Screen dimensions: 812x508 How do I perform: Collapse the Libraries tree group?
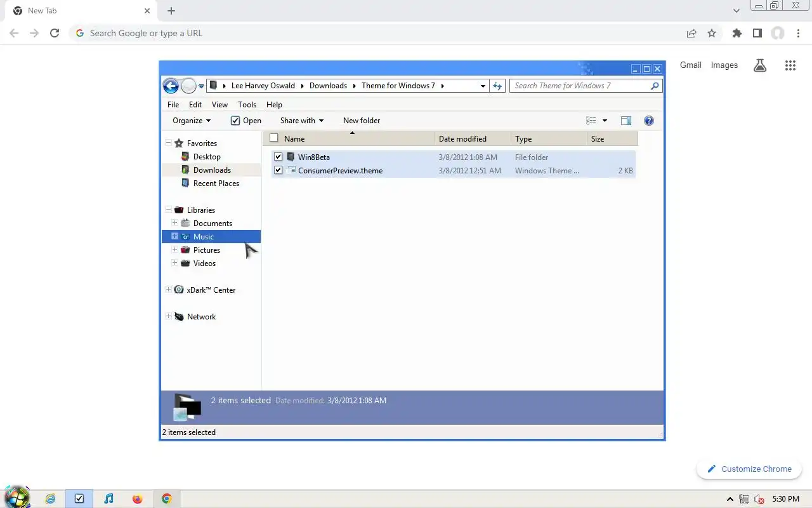(168, 210)
